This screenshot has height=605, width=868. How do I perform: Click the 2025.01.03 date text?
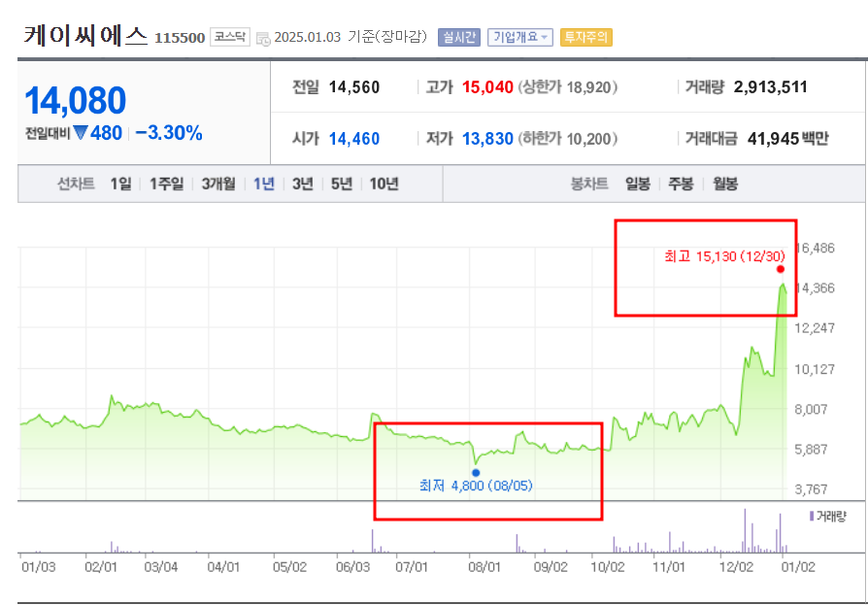(307, 38)
